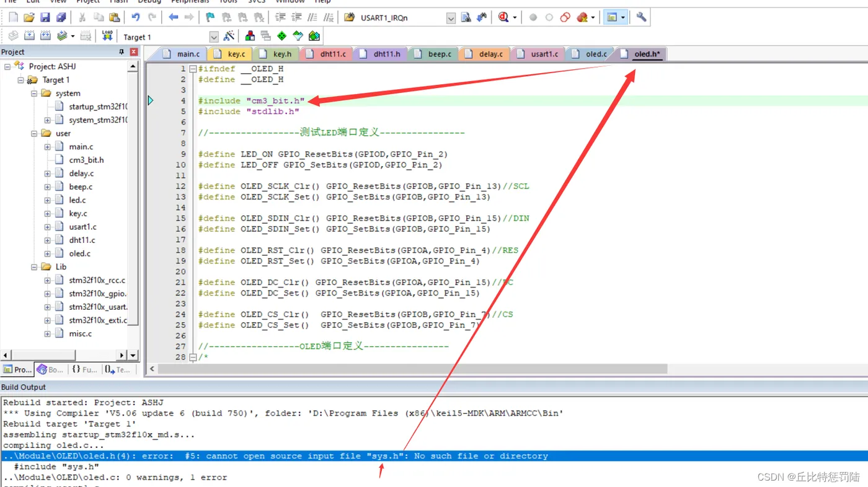This screenshot has height=487, width=868.
Task: Open the Functions tab in the project panel
Action: click(84, 369)
